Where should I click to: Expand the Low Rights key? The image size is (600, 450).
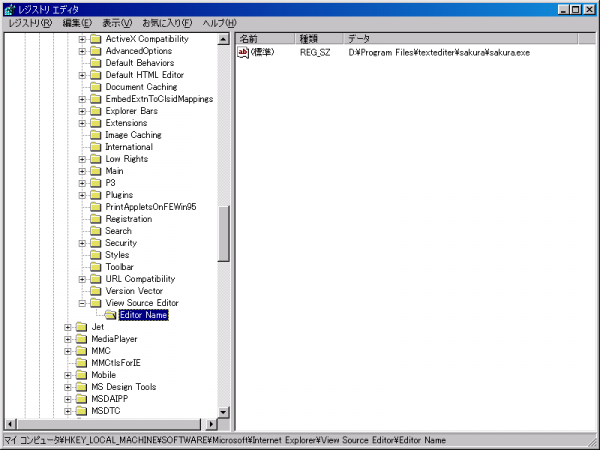click(x=82, y=159)
